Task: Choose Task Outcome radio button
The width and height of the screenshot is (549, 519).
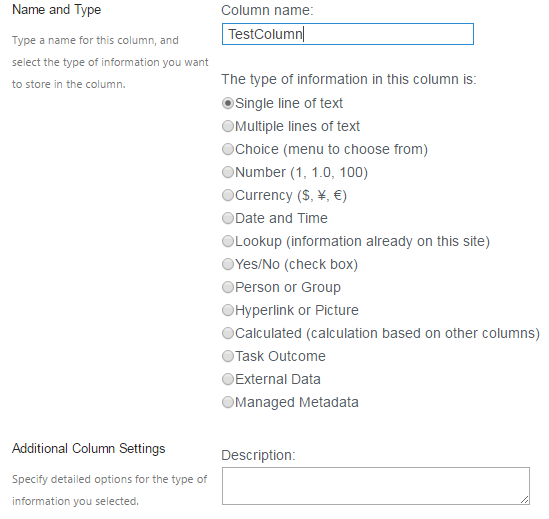Action: pos(228,356)
